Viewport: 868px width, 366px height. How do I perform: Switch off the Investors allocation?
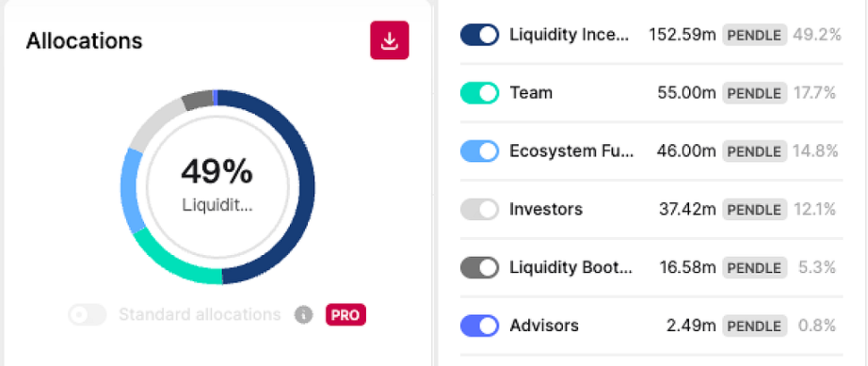[x=479, y=210]
